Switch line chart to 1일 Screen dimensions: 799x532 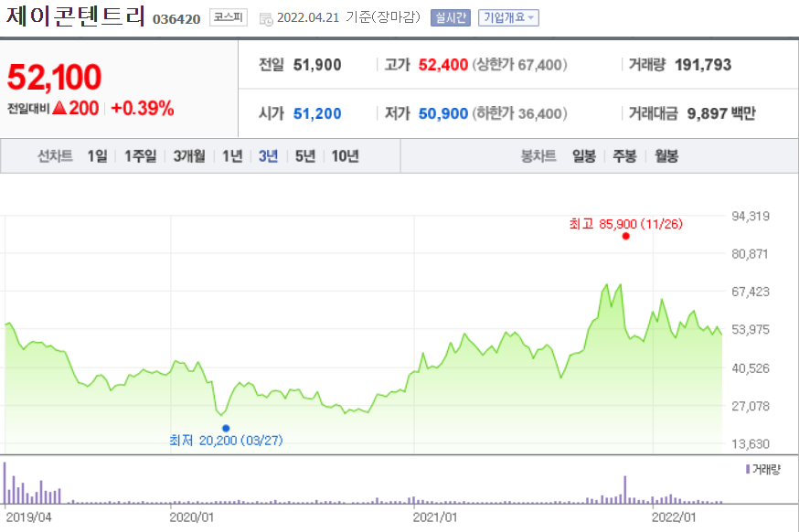point(97,156)
